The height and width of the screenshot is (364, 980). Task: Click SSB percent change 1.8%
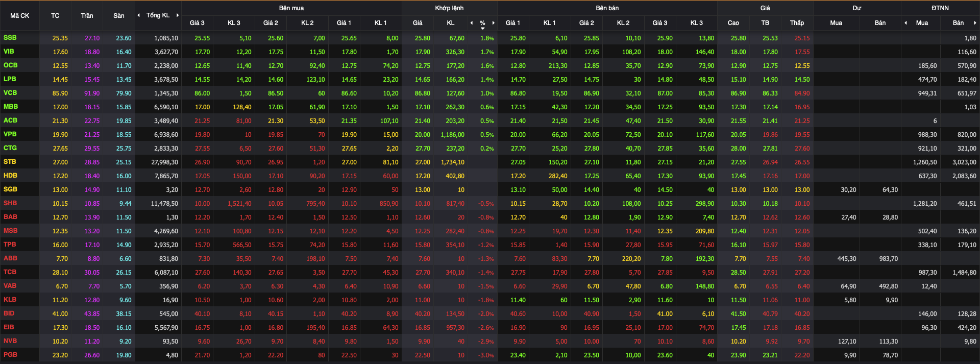487,38
